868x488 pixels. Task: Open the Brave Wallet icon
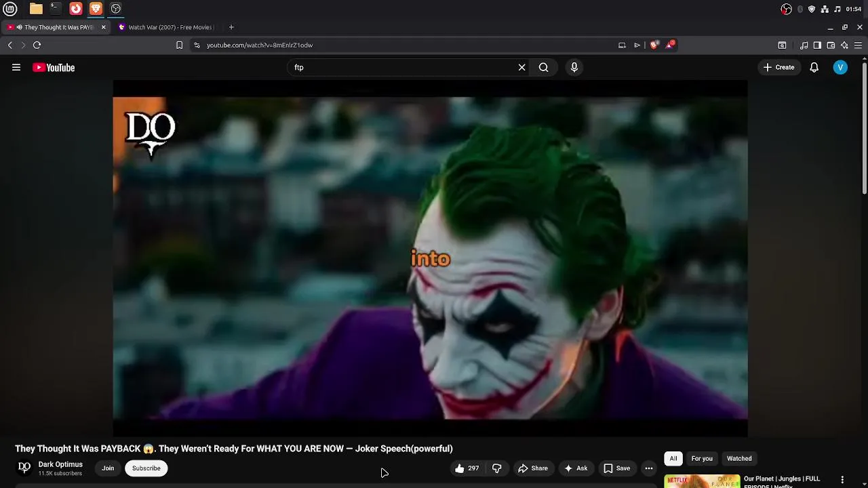click(831, 45)
